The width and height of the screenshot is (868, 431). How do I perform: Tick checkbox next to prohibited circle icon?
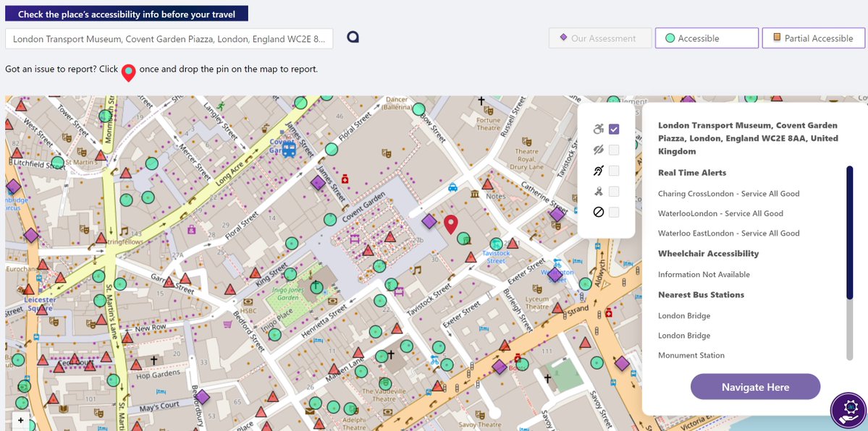point(613,212)
